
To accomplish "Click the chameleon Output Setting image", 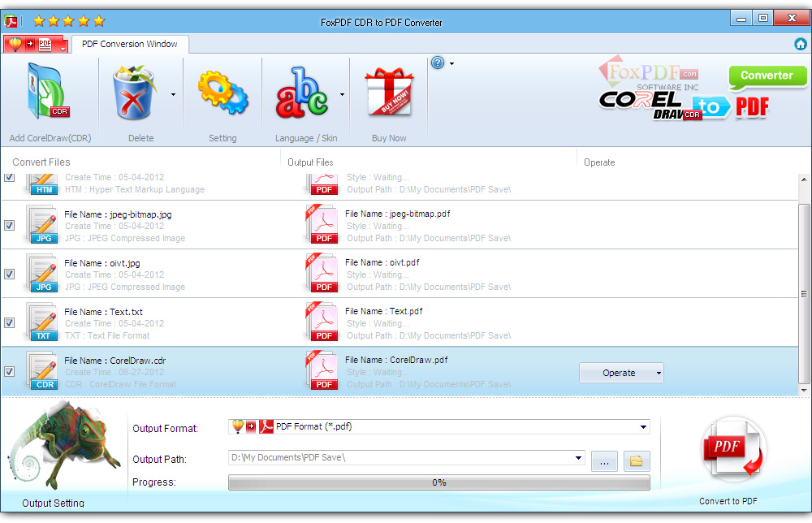I will (63, 447).
